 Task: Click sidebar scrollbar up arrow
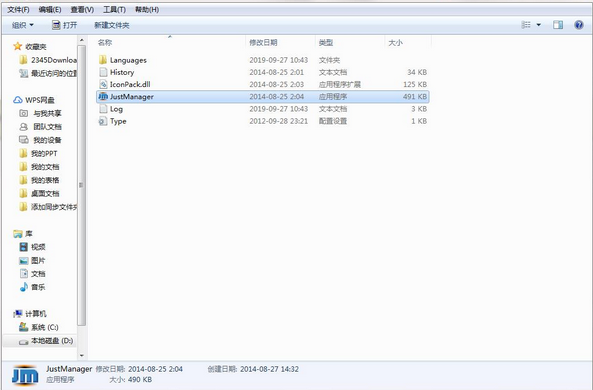pyautogui.click(x=82, y=40)
